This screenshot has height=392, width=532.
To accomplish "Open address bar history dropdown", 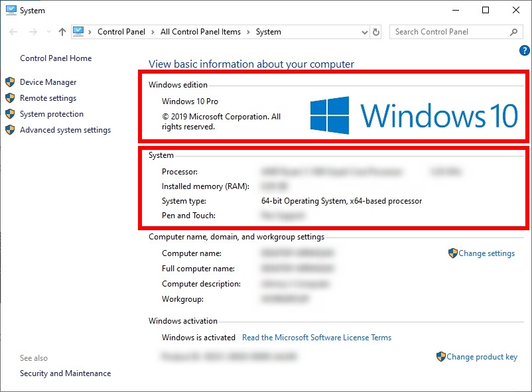I will click(365, 33).
